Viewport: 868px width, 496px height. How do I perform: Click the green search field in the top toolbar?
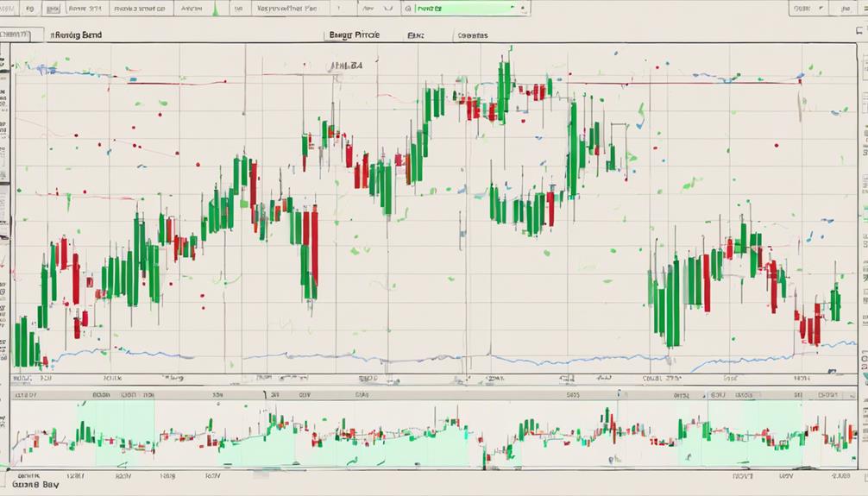tap(465, 9)
